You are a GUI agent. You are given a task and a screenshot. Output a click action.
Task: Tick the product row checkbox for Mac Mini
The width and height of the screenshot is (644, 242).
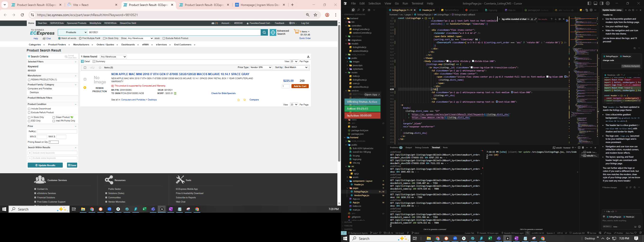click(85, 79)
